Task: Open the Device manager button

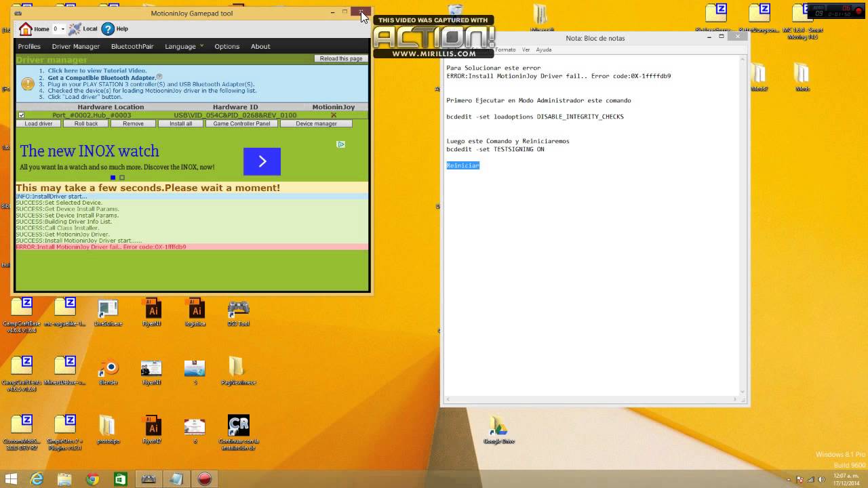Action: click(316, 123)
